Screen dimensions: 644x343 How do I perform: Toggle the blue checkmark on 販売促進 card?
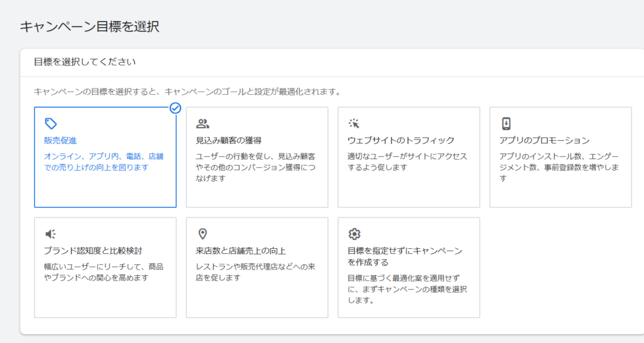(x=175, y=108)
